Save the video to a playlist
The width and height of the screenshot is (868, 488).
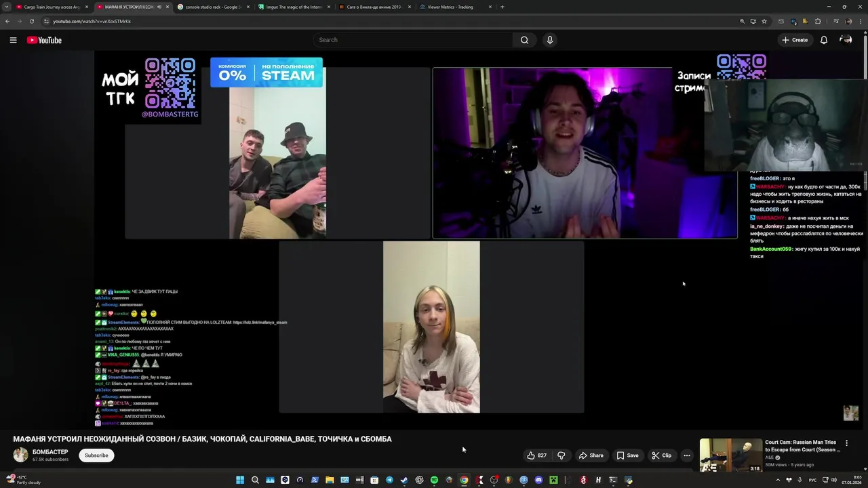pos(627,455)
